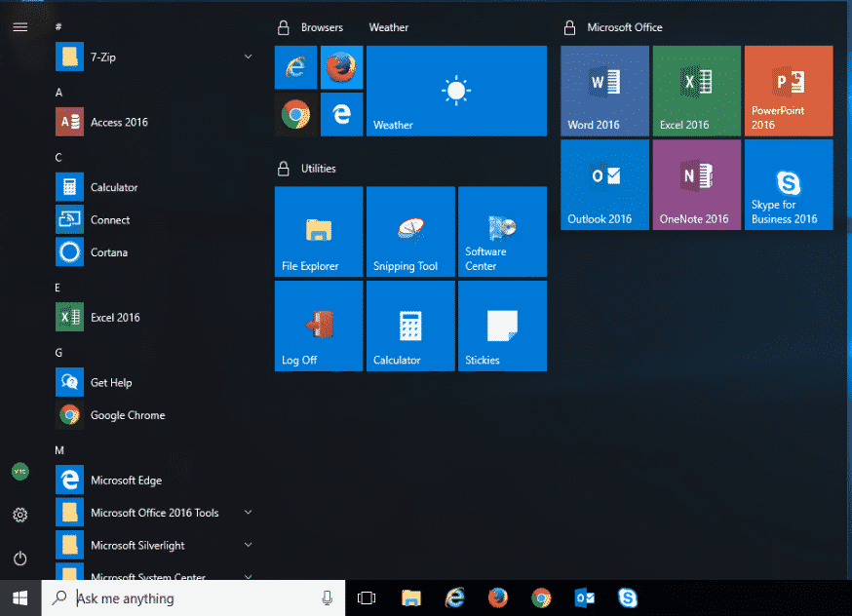
Task: Open the Excel 2016 tile
Action: pos(697,91)
